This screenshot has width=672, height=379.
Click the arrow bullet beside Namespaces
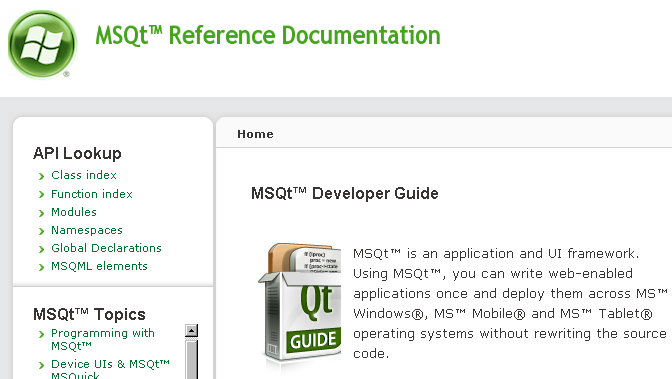tap(42, 232)
